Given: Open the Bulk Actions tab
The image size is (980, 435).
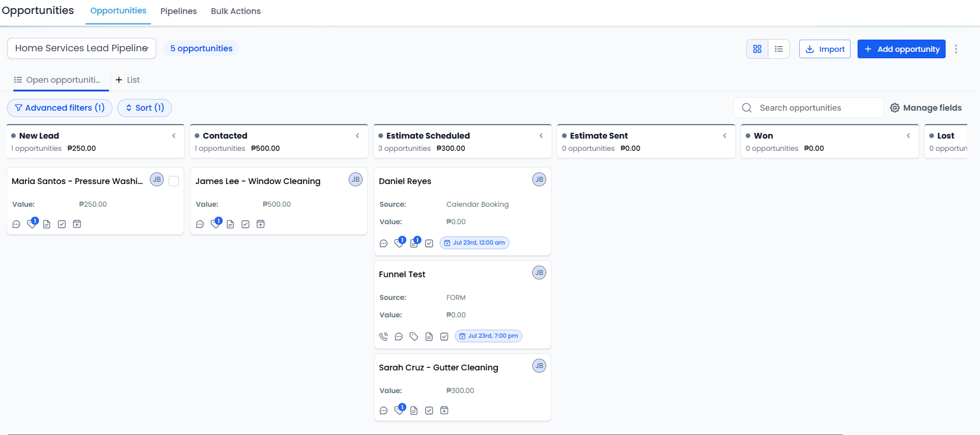Looking at the screenshot, I should (236, 11).
